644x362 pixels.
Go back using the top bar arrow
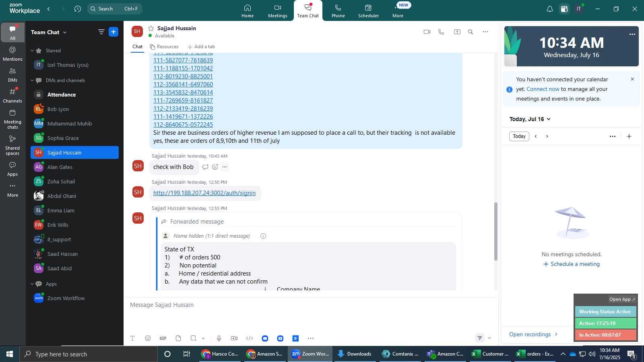point(49,9)
